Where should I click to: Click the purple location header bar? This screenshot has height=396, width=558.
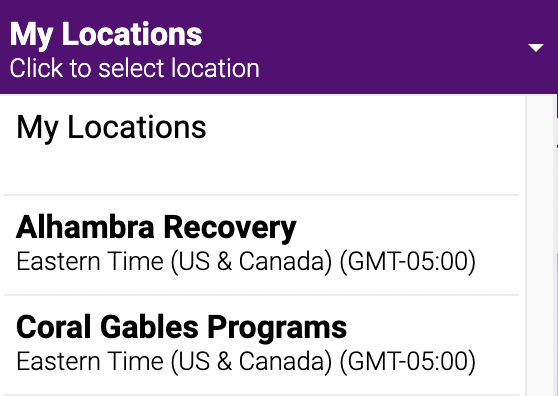pos(279,47)
